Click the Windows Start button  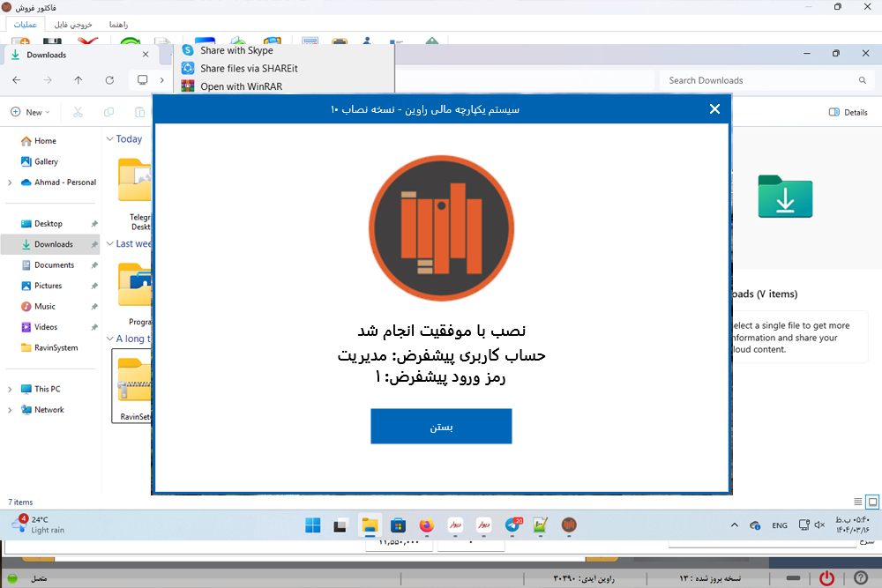pyautogui.click(x=313, y=525)
